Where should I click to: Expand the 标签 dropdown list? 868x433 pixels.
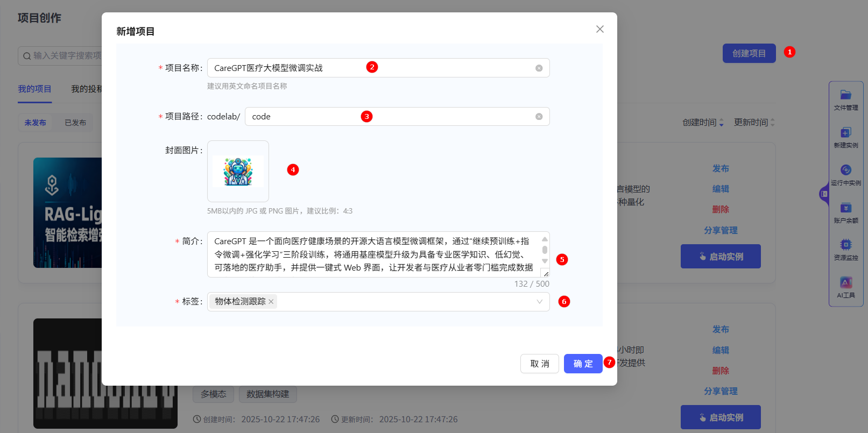coord(539,302)
